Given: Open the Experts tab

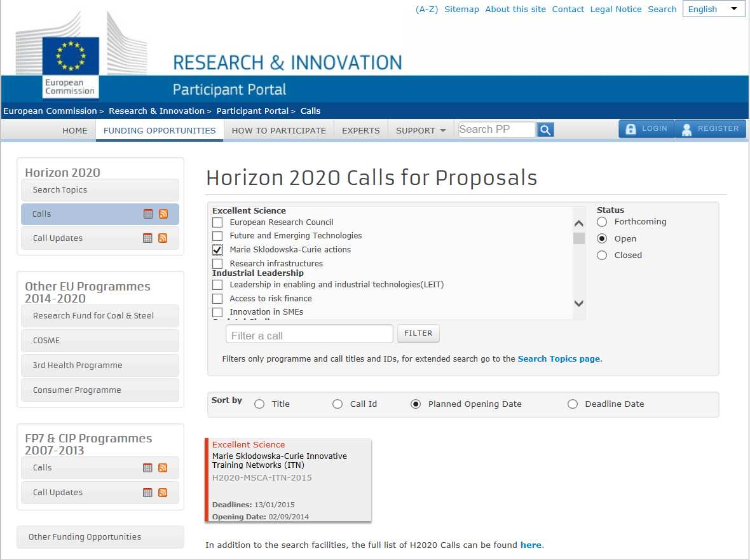Looking at the screenshot, I should pos(360,130).
